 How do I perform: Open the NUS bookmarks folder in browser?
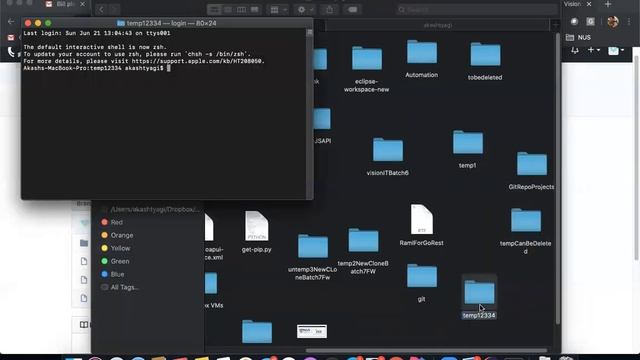point(579,37)
